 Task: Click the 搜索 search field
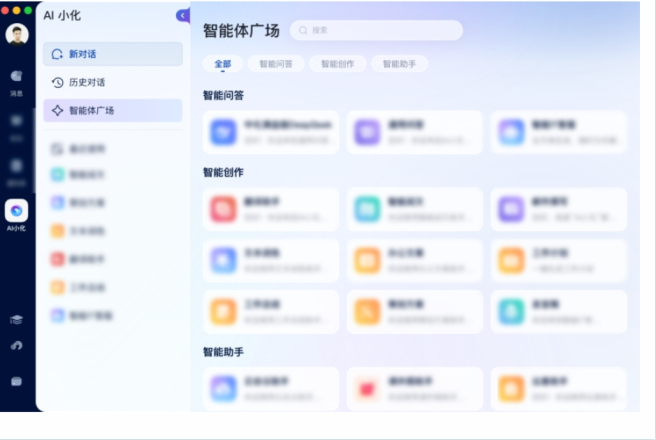376,30
